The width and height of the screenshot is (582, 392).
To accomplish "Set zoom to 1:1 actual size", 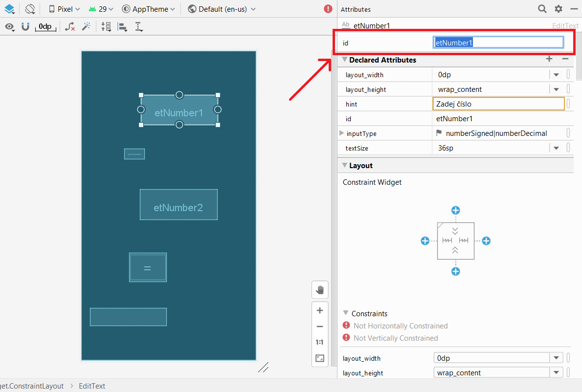I will pyautogui.click(x=319, y=342).
